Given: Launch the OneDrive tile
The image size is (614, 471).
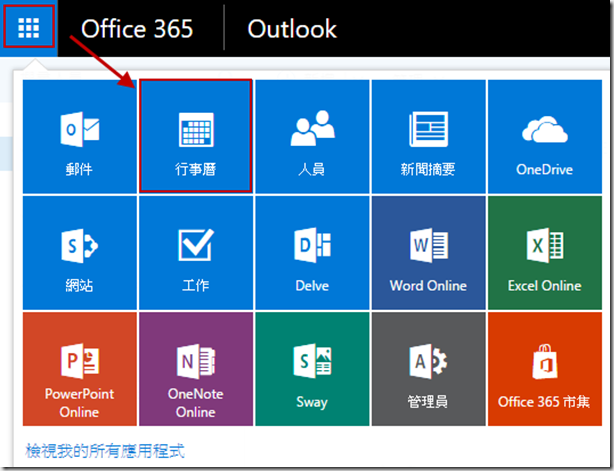Looking at the screenshot, I should click(x=544, y=136).
